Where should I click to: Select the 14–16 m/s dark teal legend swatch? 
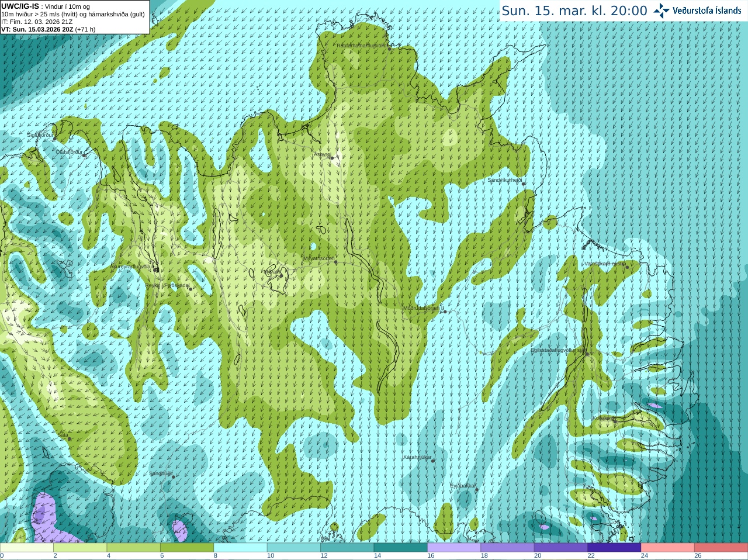pos(401,548)
